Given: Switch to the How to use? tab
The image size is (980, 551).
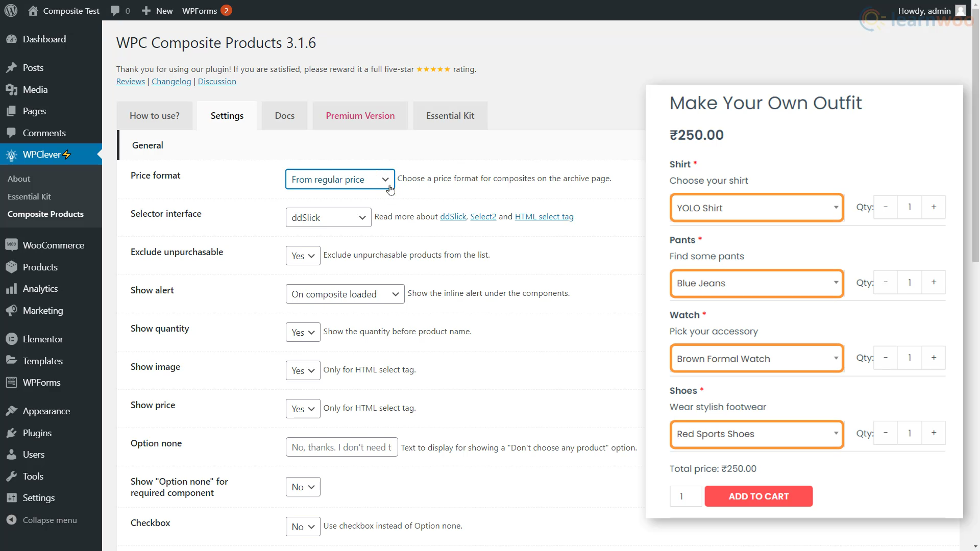Looking at the screenshot, I should [x=155, y=116].
